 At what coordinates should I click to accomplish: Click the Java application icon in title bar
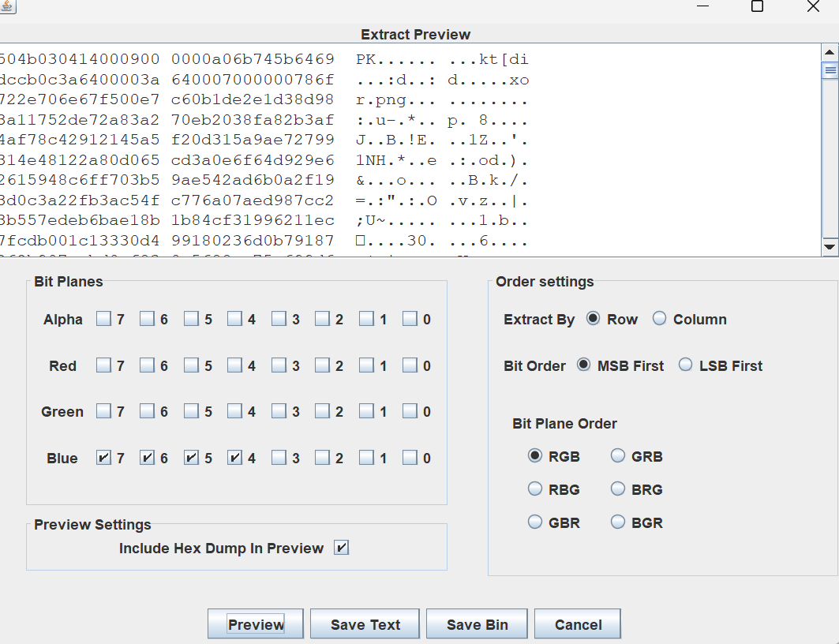pyautogui.click(x=7, y=6)
